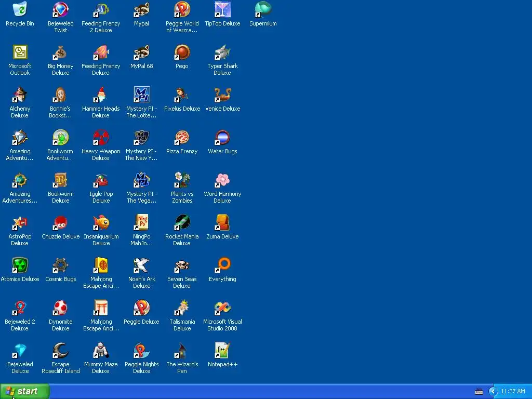
Task: Click the Talismania Deluxe icon
Action: (x=182, y=308)
